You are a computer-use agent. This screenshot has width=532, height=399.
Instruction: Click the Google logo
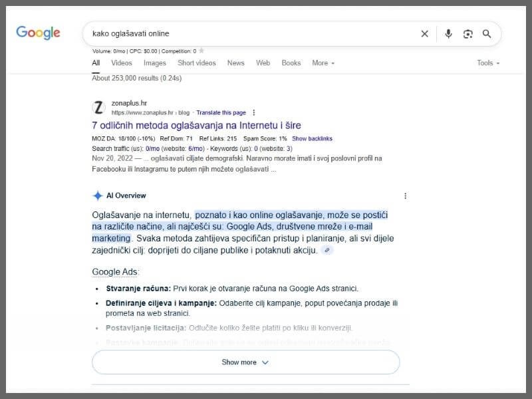[38, 33]
